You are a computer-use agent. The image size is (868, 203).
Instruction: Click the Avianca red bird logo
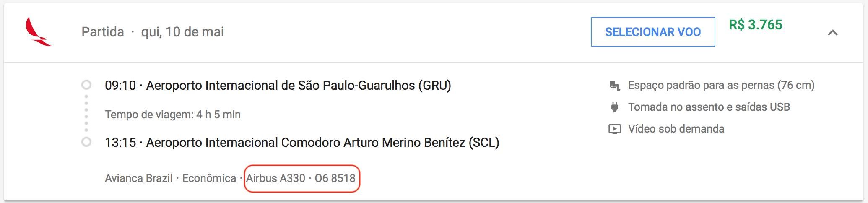tap(38, 32)
